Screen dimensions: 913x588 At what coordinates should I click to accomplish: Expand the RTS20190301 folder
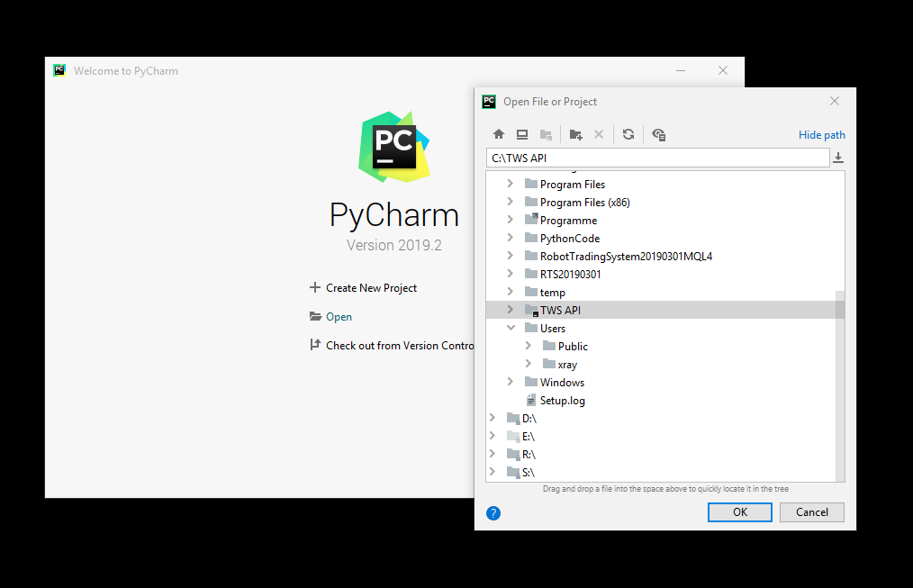tap(510, 274)
